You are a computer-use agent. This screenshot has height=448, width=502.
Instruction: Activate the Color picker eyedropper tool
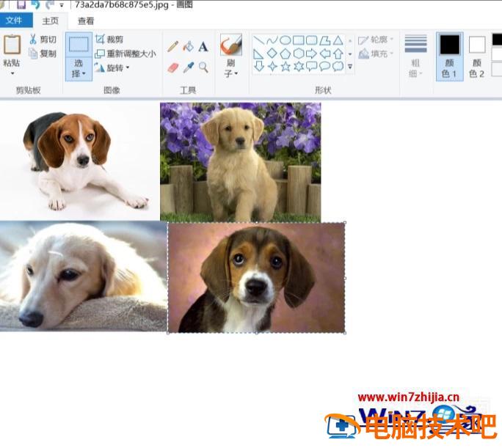188,67
